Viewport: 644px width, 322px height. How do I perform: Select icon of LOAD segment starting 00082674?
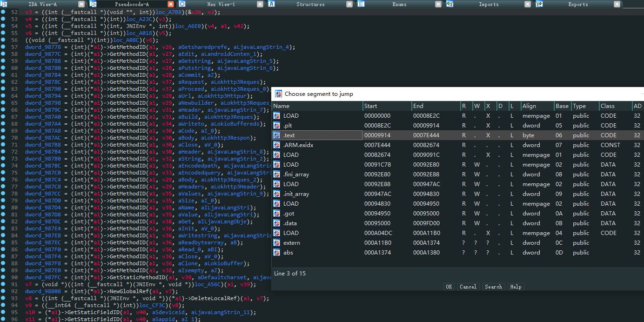[277, 155]
